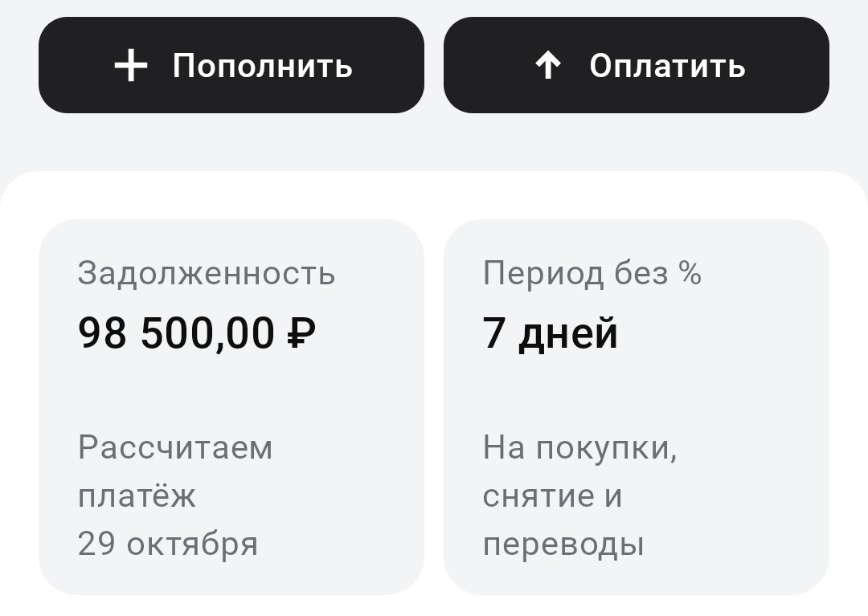Tap between the two dark action buttons
868x616 pixels.
(434, 65)
